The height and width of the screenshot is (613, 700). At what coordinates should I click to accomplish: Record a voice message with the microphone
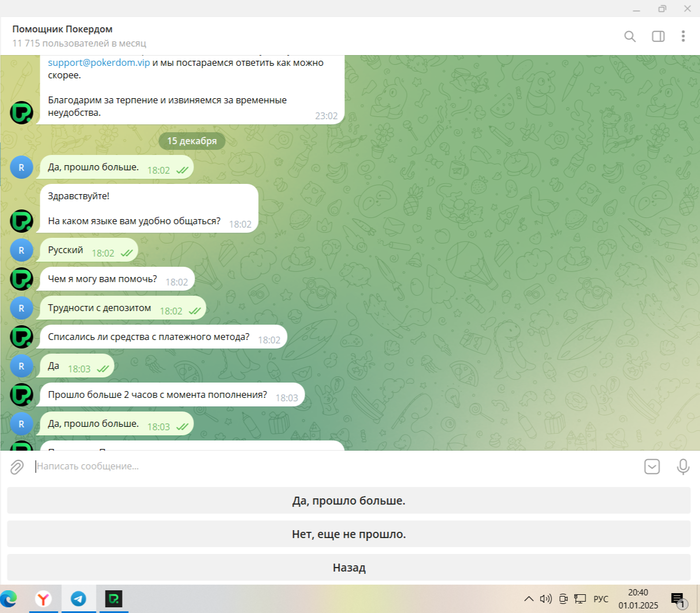683,467
